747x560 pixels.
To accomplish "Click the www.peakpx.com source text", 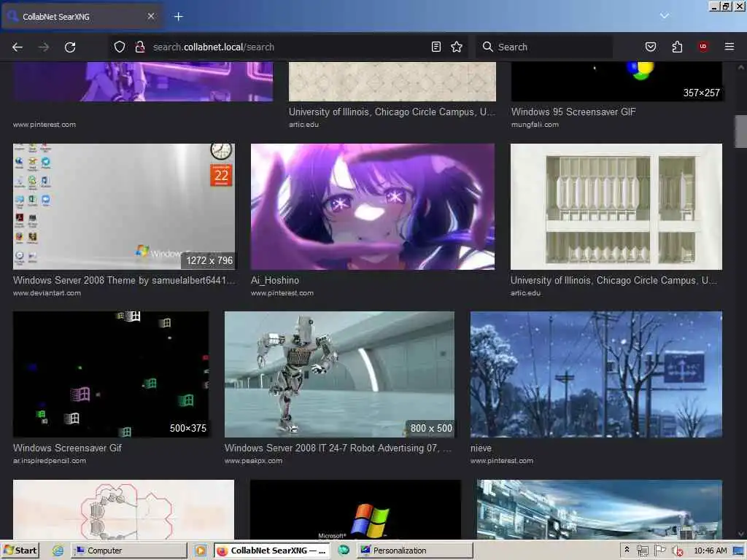I will [x=253, y=461].
